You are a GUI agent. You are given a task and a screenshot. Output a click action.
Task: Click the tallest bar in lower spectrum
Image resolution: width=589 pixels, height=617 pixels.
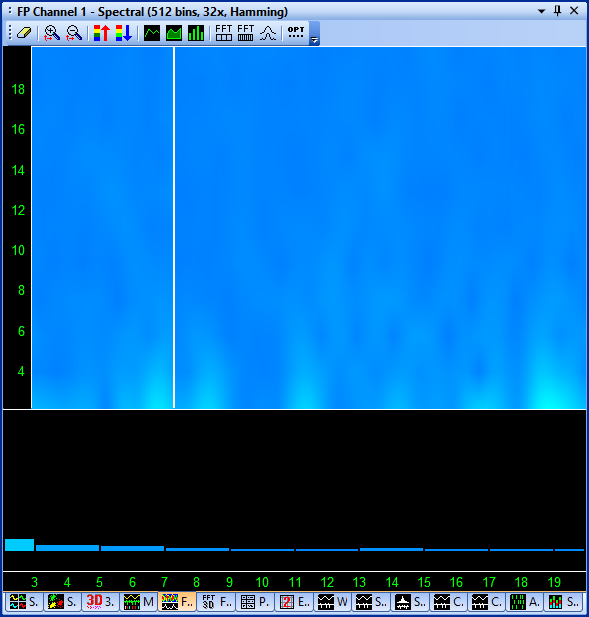pos(19,545)
